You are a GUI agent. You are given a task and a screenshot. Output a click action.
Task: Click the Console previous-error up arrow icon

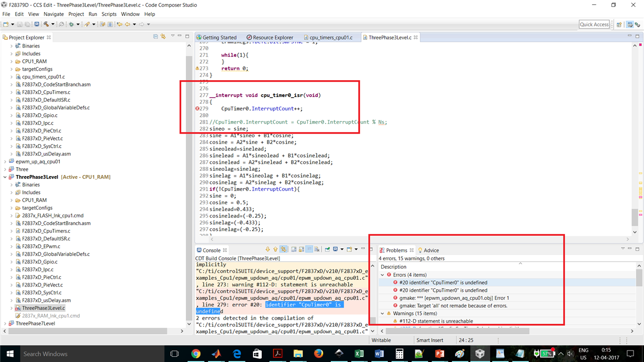[275, 249]
